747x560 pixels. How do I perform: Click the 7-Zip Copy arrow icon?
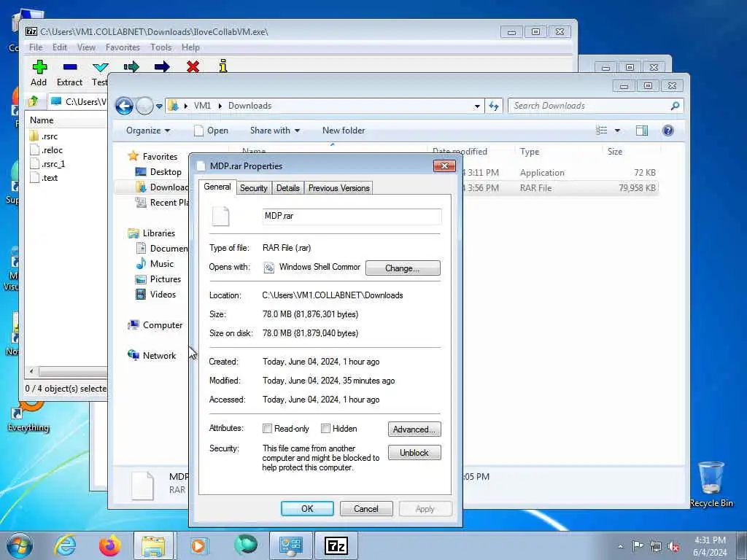click(x=131, y=66)
